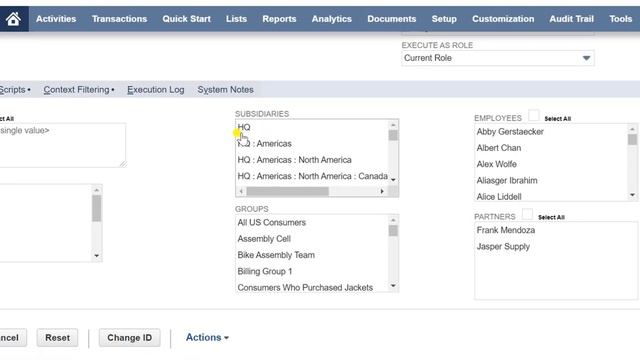Viewport: 640px width, 360px height.
Task: Open the Documents menu
Action: click(x=391, y=19)
